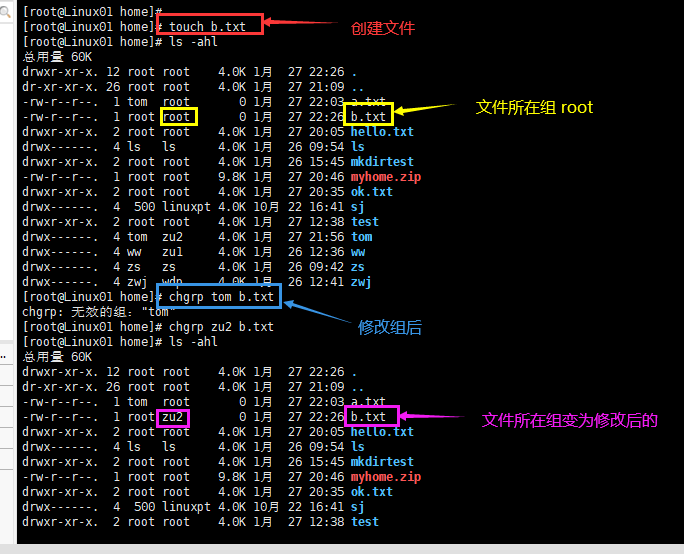The height and width of the screenshot is (554, 684).
Task: Click the zu1 group in the ww row
Action: pos(172,252)
